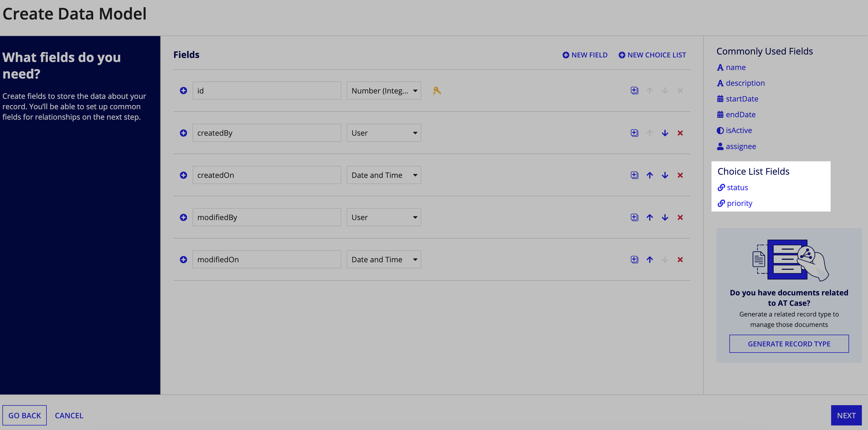Move the modifiedOn field up
The height and width of the screenshot is (430, 868).
(650, 260)
